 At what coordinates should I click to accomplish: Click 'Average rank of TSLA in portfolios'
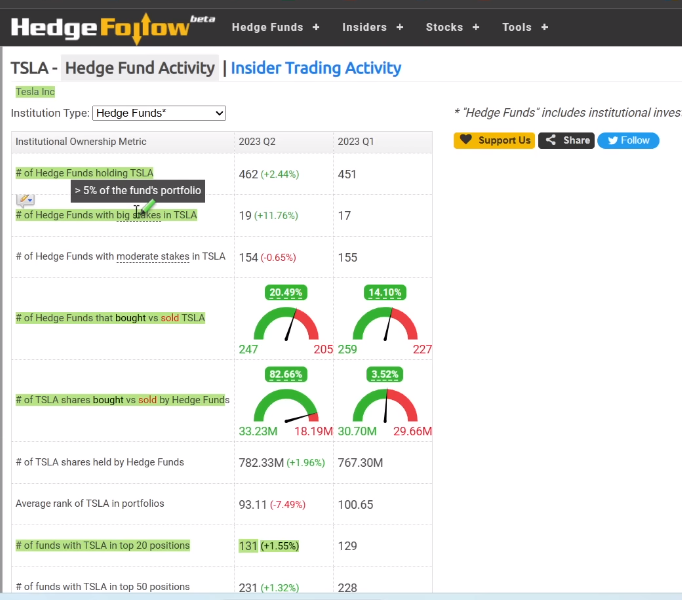[90, 504]
